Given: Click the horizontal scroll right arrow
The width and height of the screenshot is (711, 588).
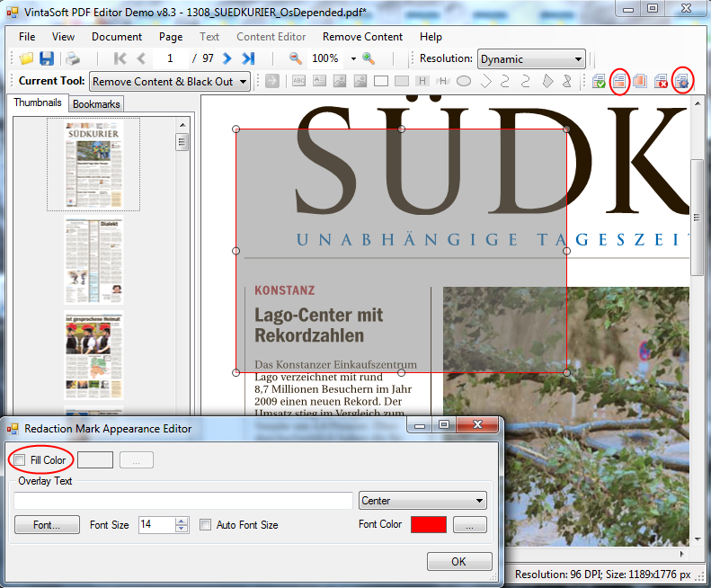Looking at the screenshot, I should point(682,554).
